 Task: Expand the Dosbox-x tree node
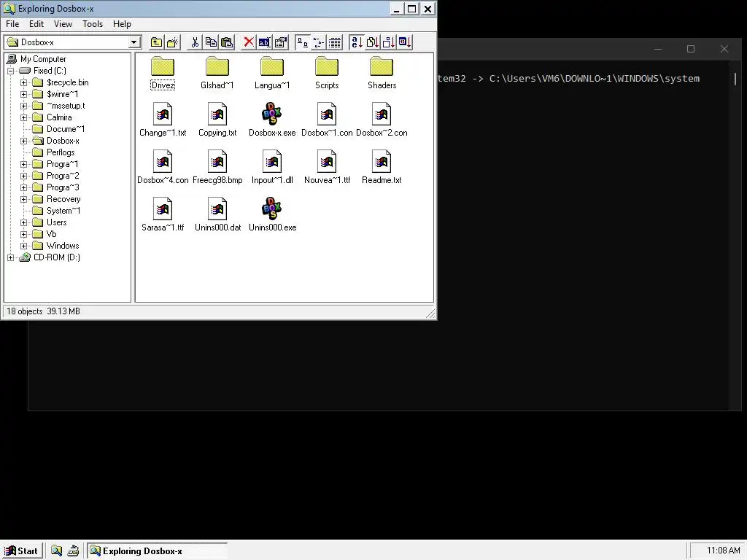[24, 141]
